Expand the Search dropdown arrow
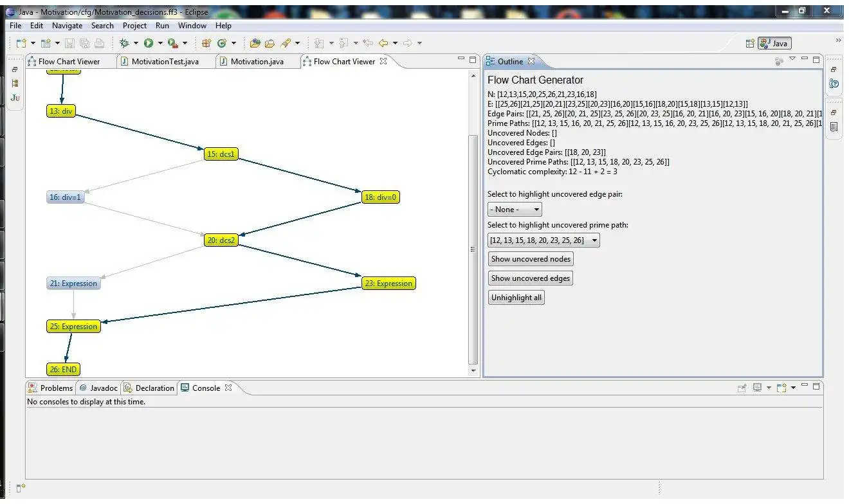Viewport: 849px width, 504px height. coord(297,44)
